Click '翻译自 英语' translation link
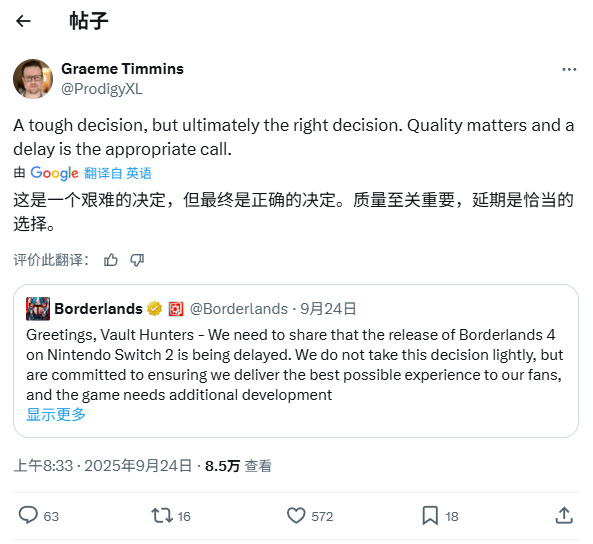Screen dimensions: 593x544 click(118, 173)
